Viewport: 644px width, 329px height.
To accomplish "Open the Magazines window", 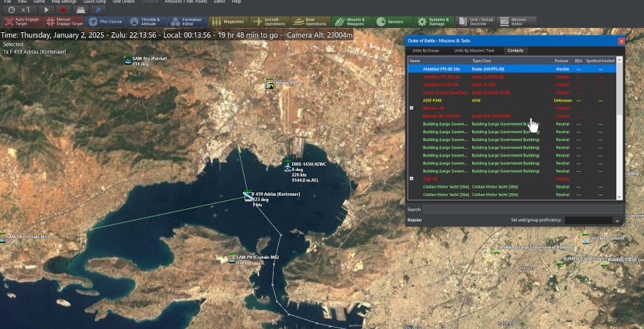I will (228, 22).
